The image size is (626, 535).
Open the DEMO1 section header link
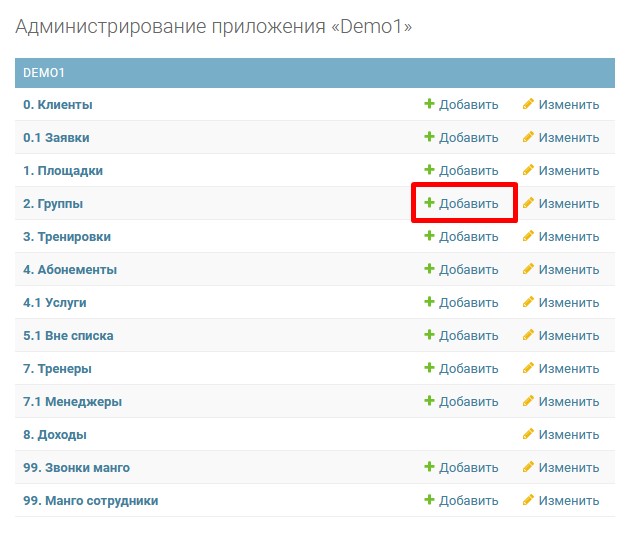pos(44,73)
